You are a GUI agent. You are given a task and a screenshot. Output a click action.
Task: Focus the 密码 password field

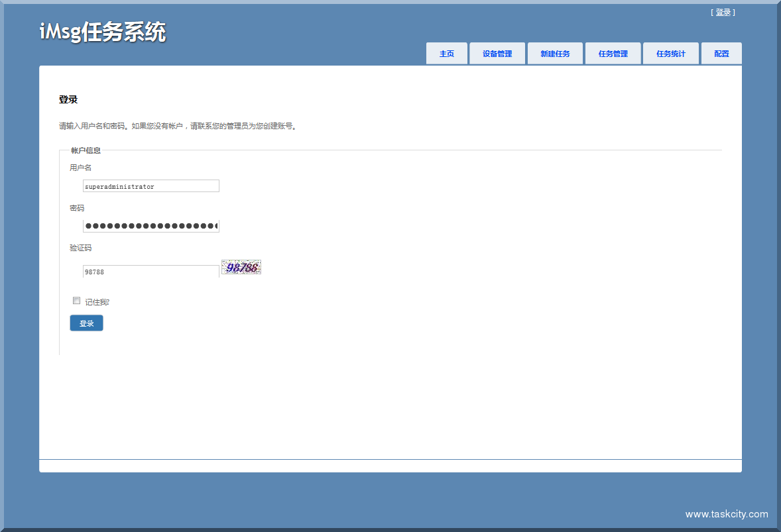point(151,226)
